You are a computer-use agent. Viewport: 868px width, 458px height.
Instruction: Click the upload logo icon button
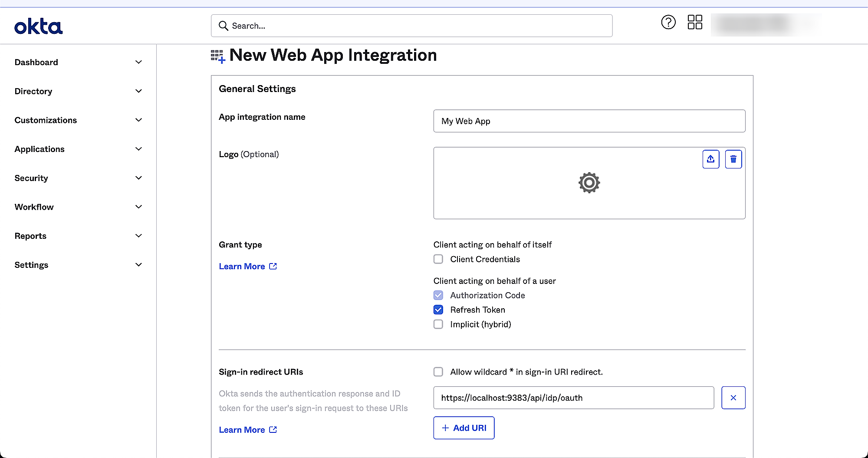coord(710,159)
